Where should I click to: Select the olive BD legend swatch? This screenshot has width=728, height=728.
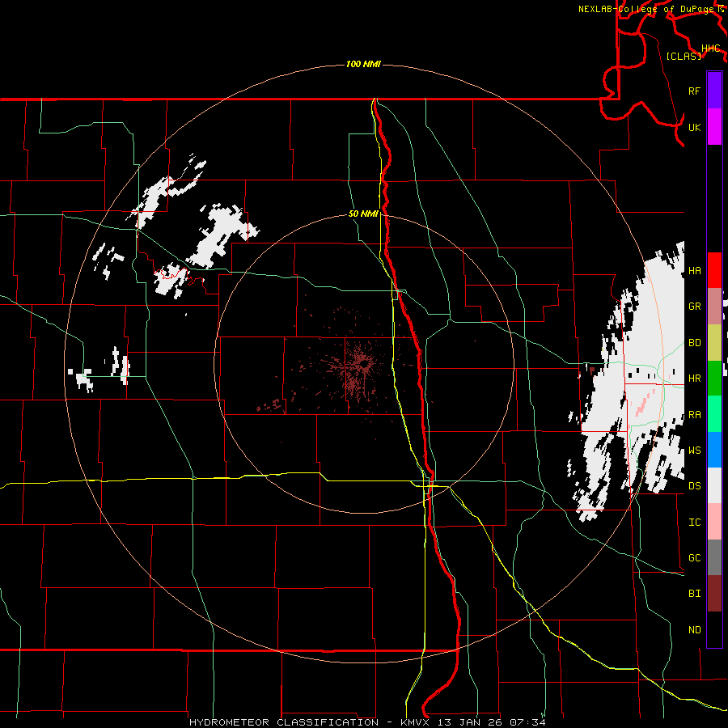714,342
